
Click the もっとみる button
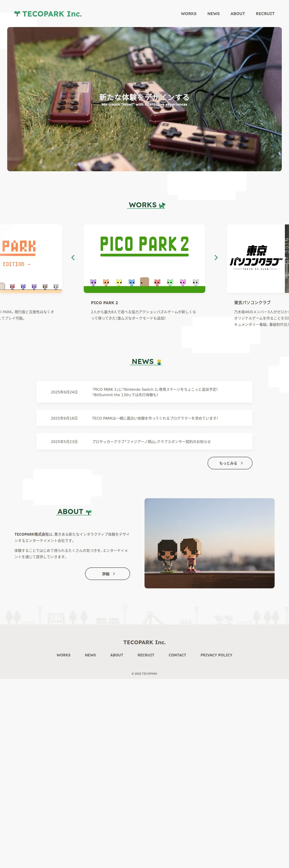230,463
